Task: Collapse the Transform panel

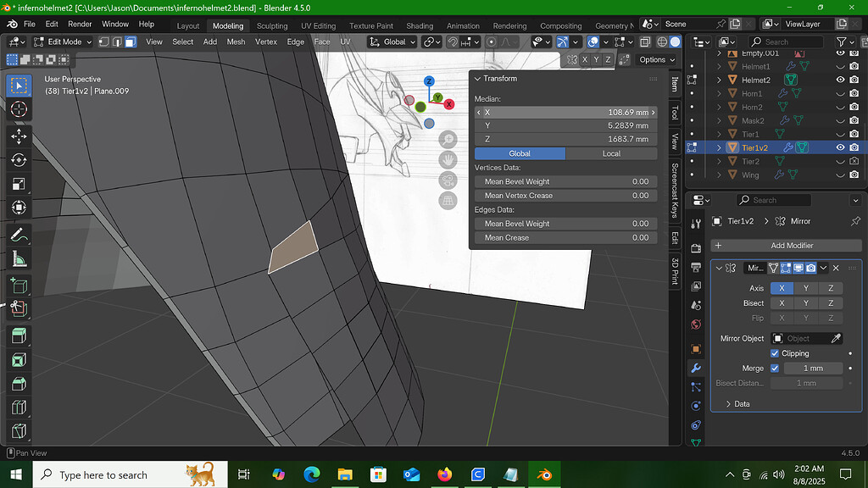Action: 477,79
